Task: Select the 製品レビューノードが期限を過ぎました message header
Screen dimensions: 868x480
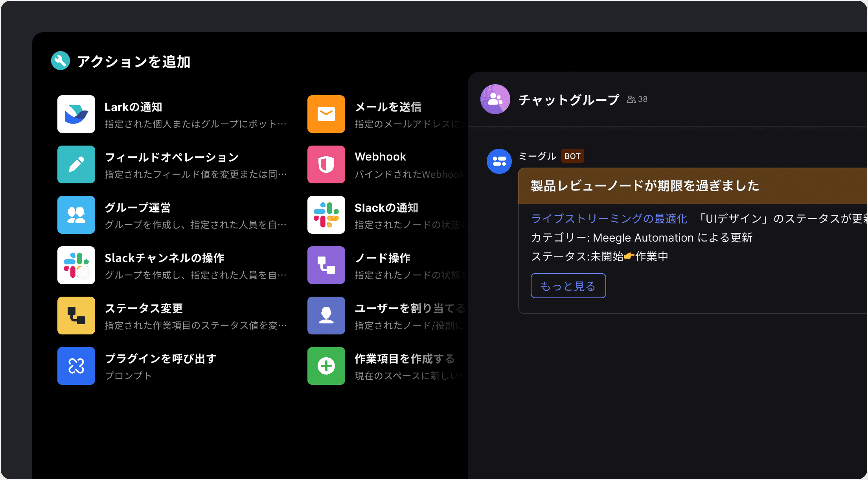Action: pos(644,185)
